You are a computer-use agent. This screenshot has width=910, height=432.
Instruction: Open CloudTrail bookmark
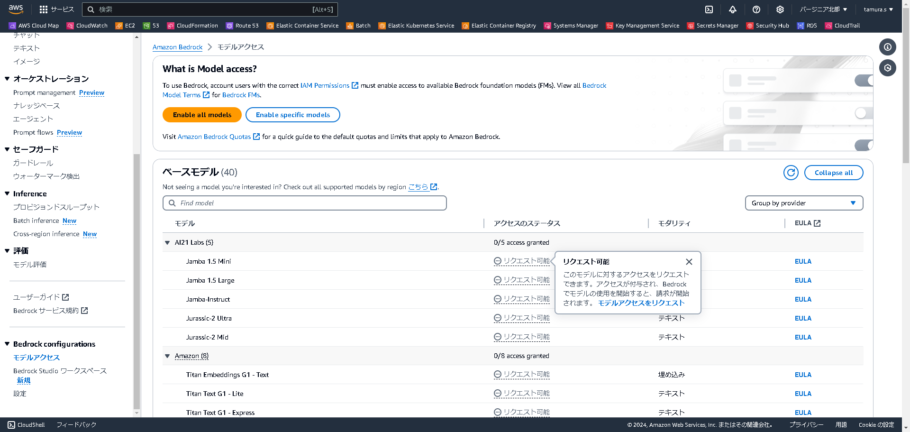click(842, 26)
